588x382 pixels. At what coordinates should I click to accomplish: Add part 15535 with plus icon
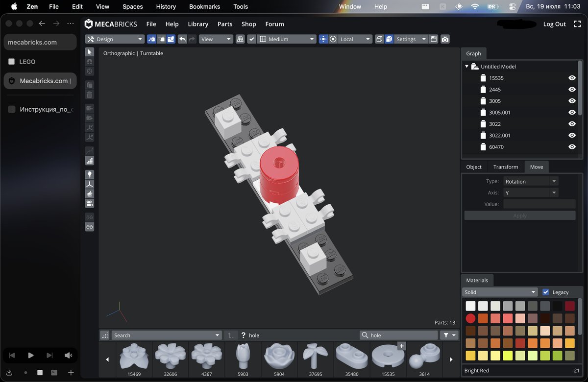coord(402,346)
